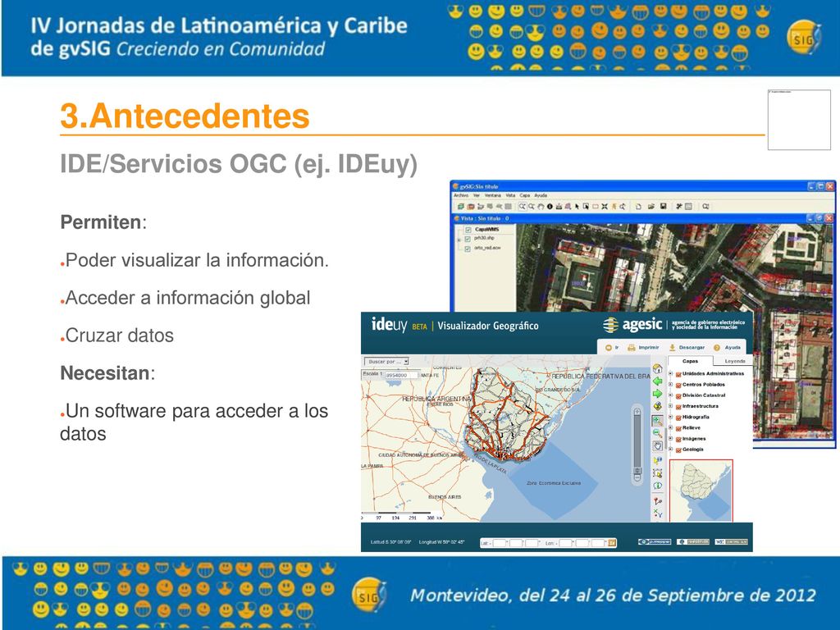Open the Capa menu in gvSIG

tap(524, 195)
